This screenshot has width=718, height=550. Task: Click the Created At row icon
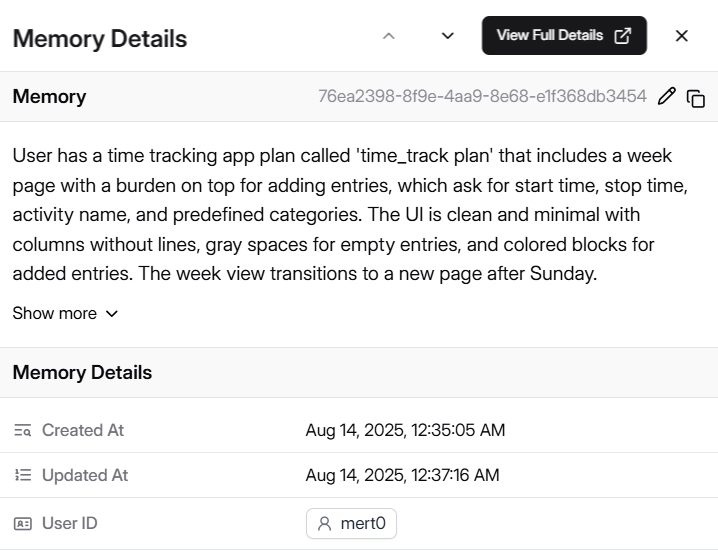coord(22,430)
